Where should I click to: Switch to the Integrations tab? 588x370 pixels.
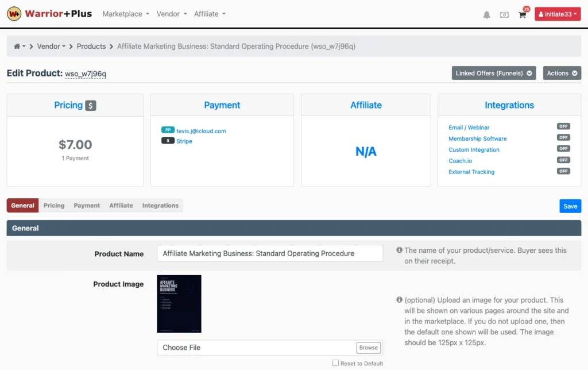(x=160, y=206)
